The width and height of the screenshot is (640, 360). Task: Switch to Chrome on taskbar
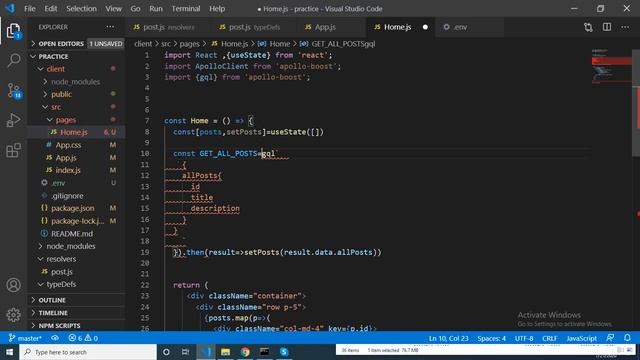(245, 352)
